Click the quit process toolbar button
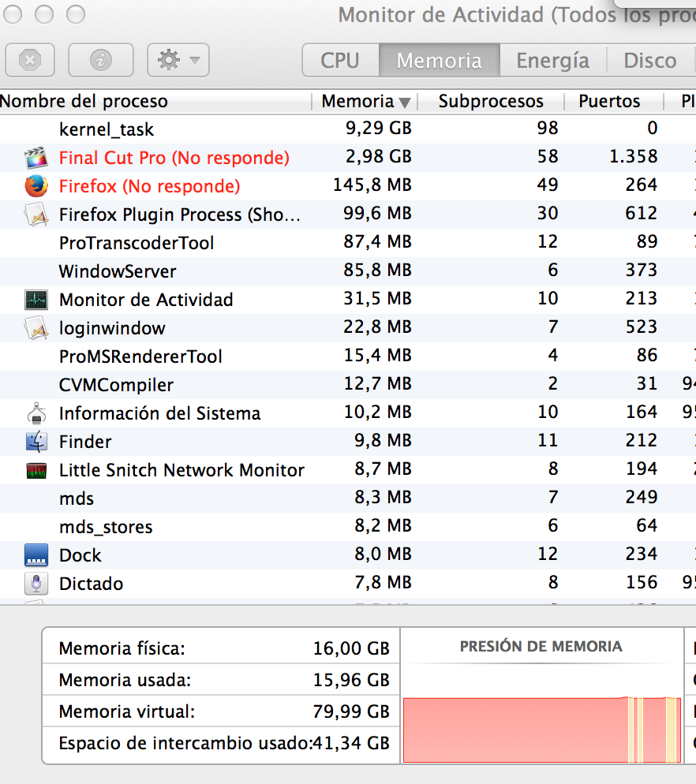 pyautogui.click(x=30, y=60)
